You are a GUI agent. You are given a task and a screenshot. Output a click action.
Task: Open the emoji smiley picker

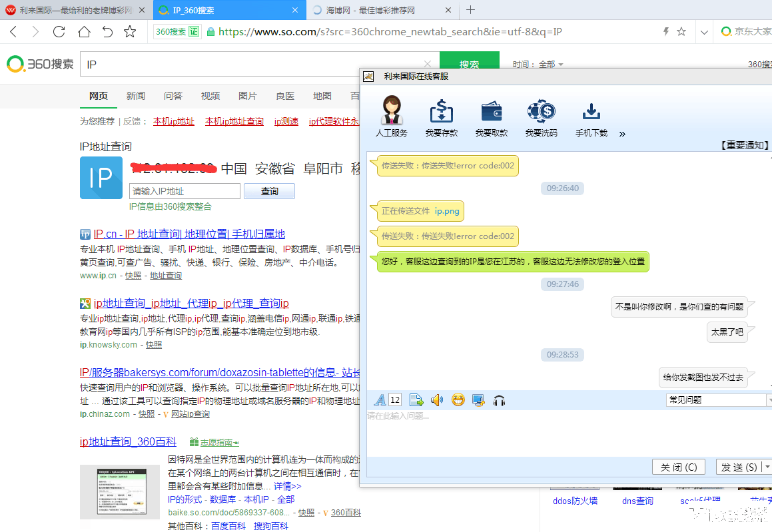click(458, 400)
